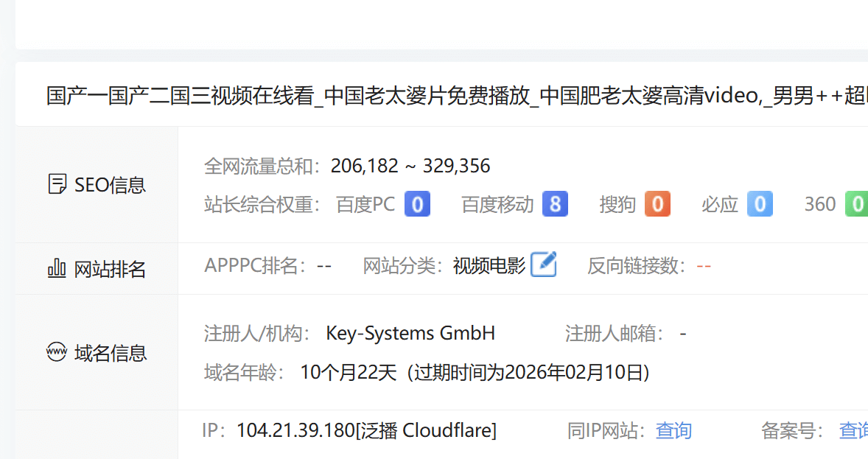
Task: Select the SEO信息 section label
Action: [111, 185]
